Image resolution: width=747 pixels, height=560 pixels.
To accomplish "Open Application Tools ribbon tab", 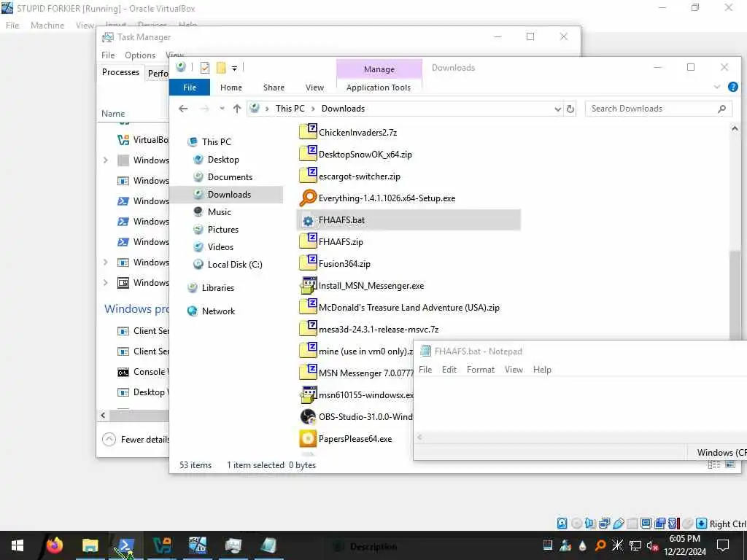I will 379,87.
